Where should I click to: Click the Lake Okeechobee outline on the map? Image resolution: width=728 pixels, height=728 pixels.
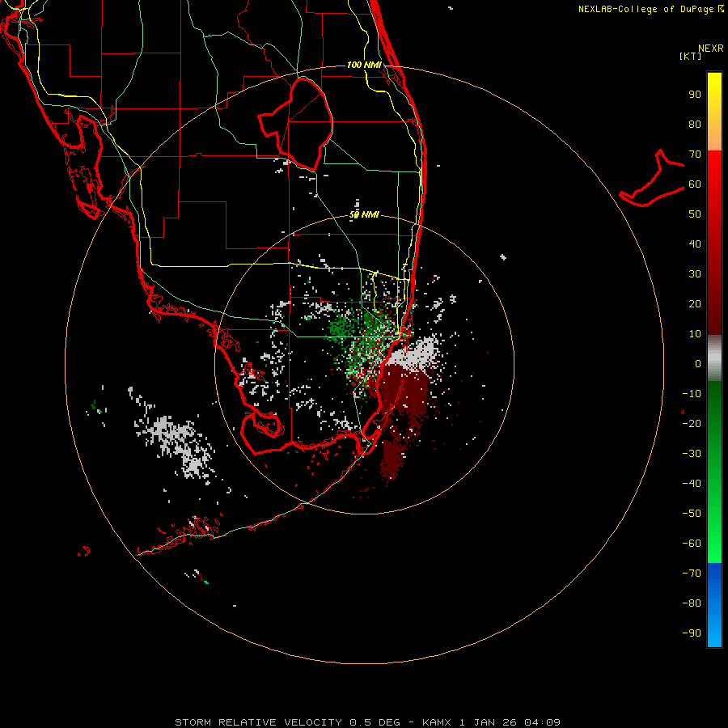click(x=296, y=124)
